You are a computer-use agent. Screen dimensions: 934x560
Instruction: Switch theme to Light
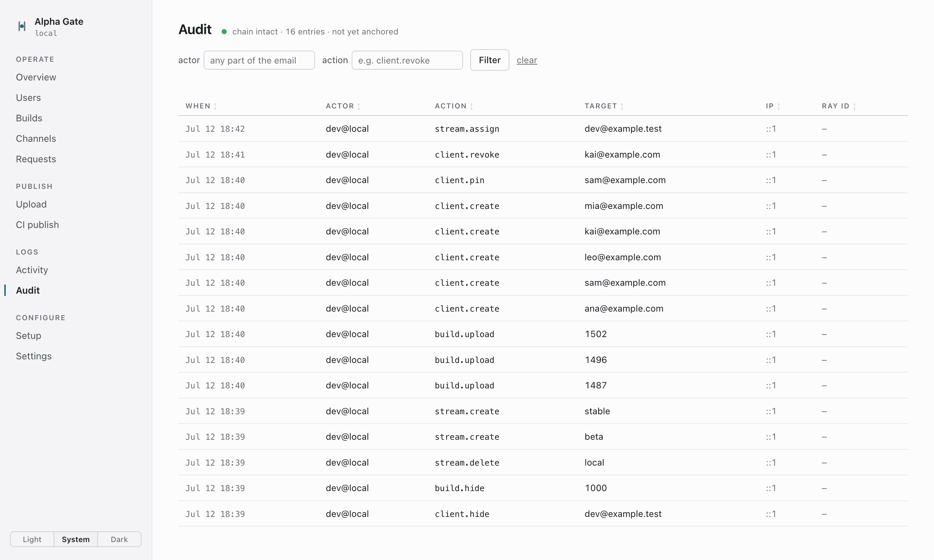(x=32, y=539)
